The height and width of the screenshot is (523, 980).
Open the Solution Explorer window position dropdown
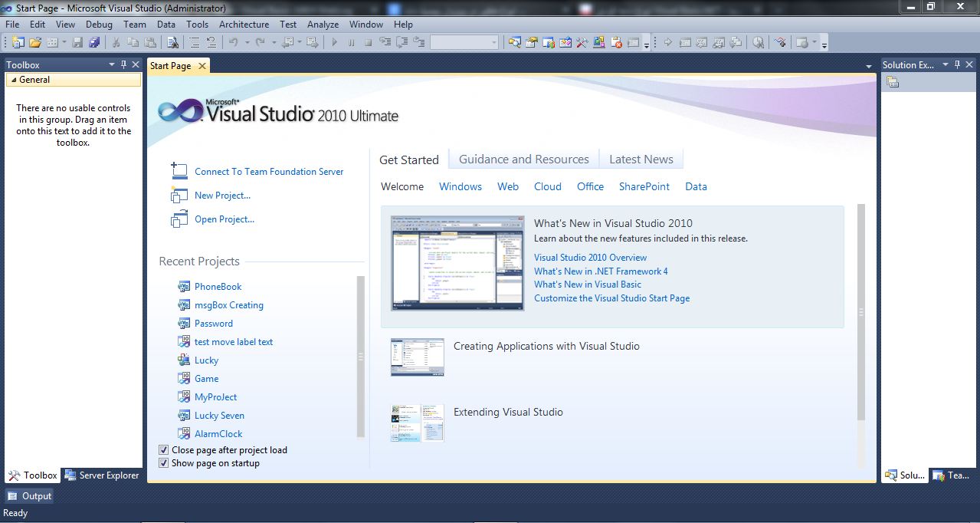tap(945, 65)
